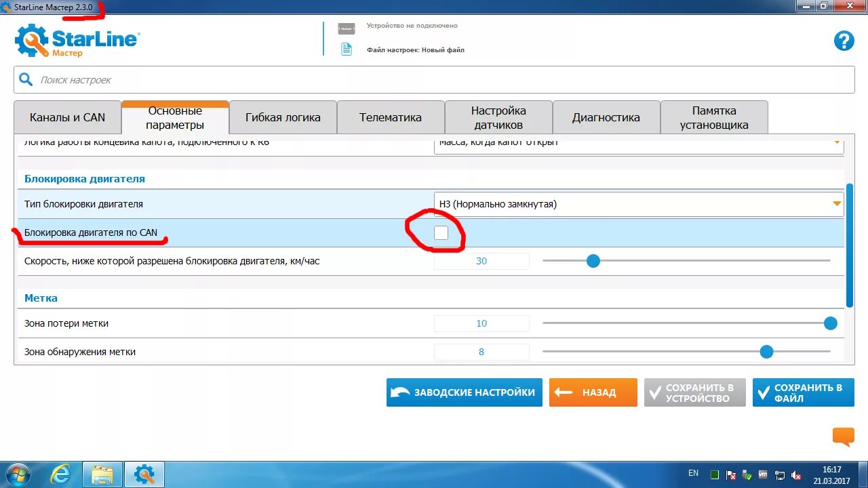Click Файл настроек: Новый файл text
This screenshot has width=868, height=488.
point(416,50)
